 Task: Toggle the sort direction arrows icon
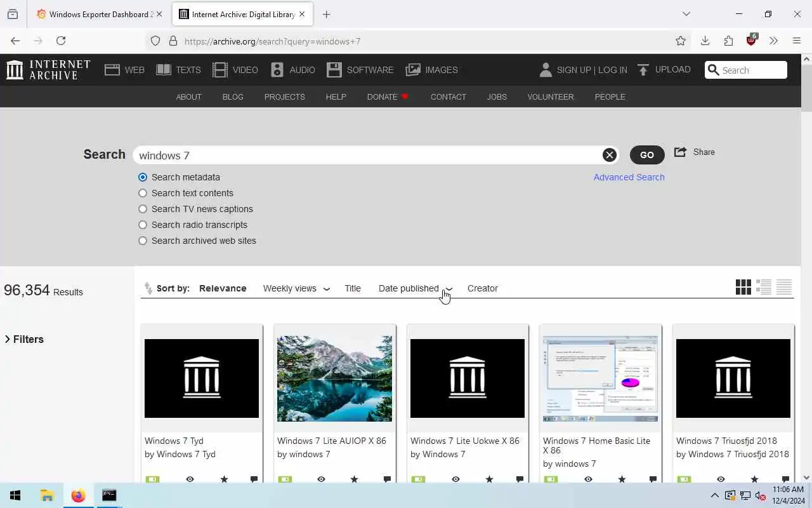[x=148, y=288]
